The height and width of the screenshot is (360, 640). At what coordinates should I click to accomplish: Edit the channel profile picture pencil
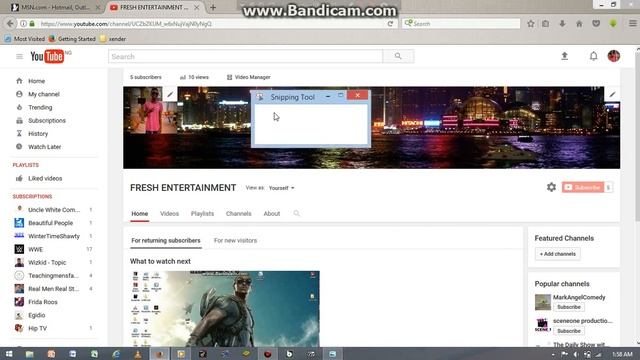pyautogui.click(x=170, y=95)
